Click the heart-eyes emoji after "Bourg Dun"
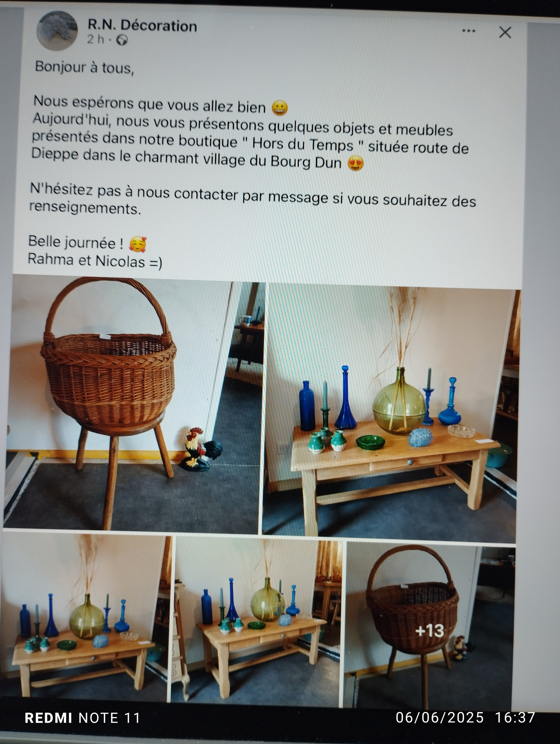 [x=356, y=163]
